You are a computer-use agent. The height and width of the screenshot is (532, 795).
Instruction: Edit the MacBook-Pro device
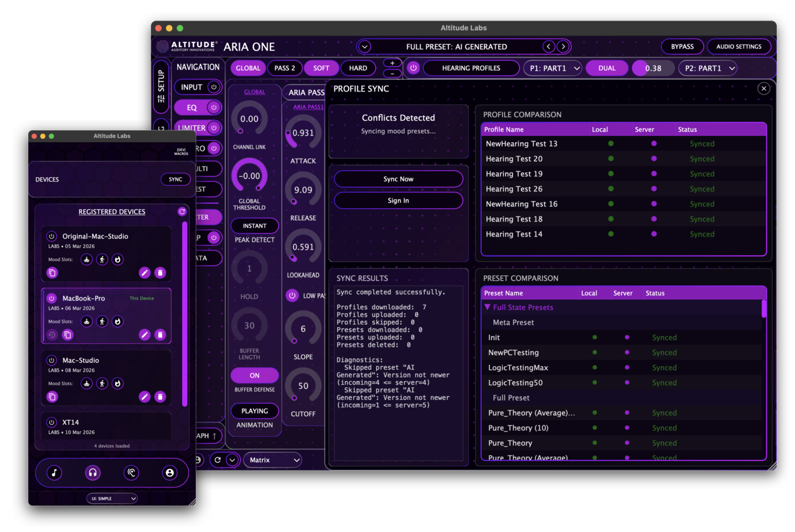pos(145,335)
